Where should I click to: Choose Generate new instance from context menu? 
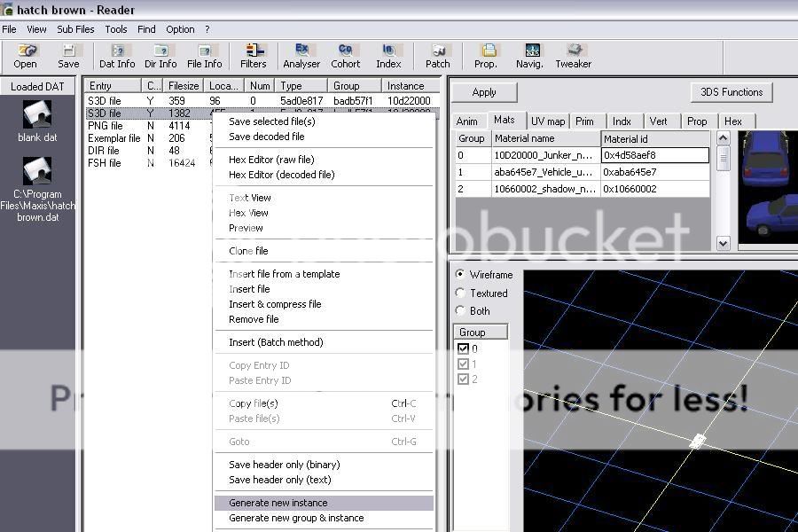(x=278, y=503)
